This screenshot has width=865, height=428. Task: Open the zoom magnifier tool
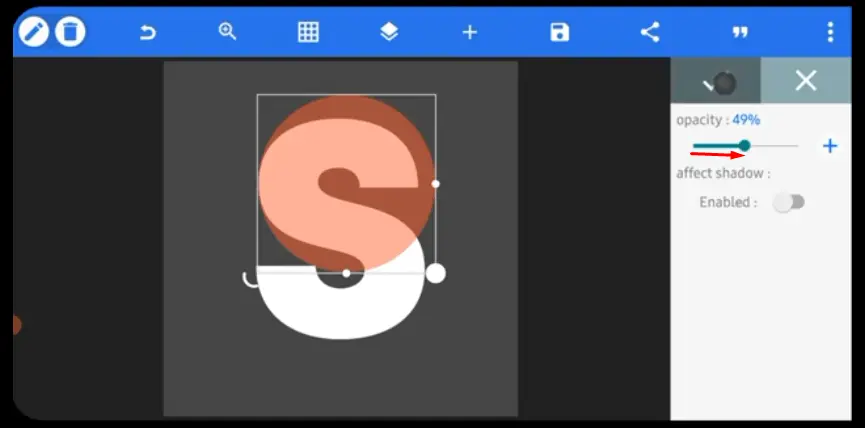point(227,31)
